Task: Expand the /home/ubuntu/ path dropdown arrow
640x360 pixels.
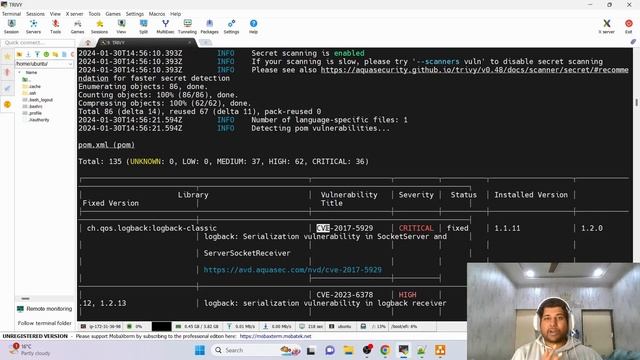Action: pyautogui.click(x=70, y=64)
